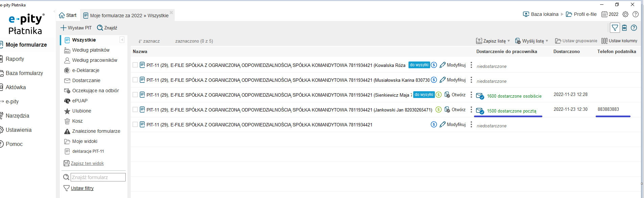Click delivery envelope icon for 1500 dostarczone pocztą
Viewport: 644px width, 198px height.
480,111
